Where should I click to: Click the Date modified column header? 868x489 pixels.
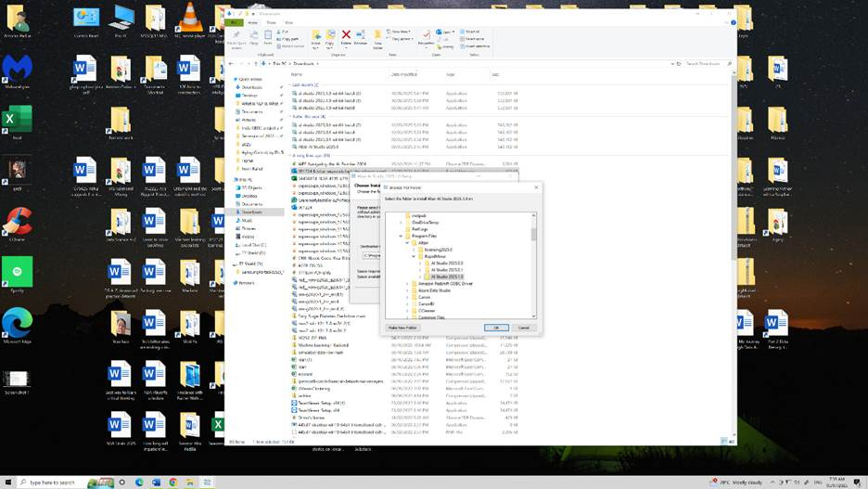coord(404,74)
